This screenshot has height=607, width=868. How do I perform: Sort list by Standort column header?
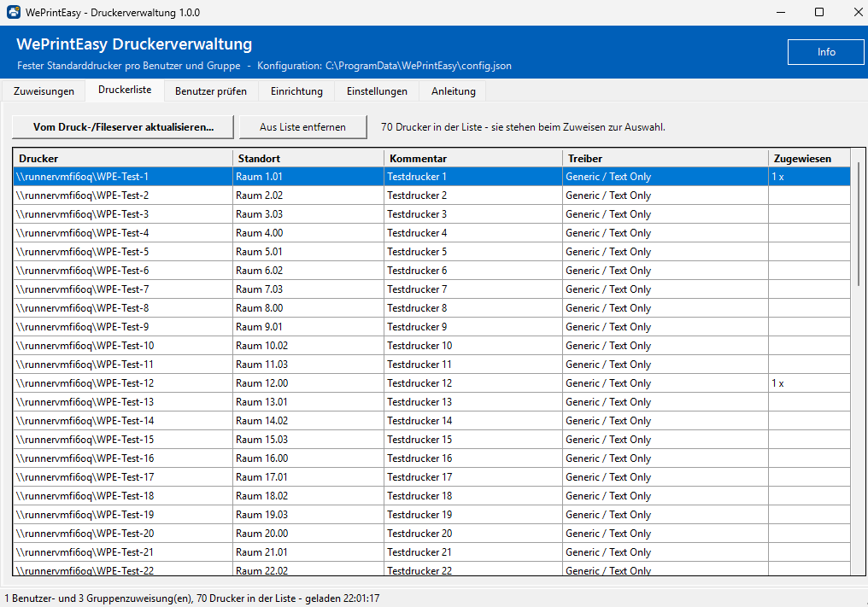[x=308, y=158]
